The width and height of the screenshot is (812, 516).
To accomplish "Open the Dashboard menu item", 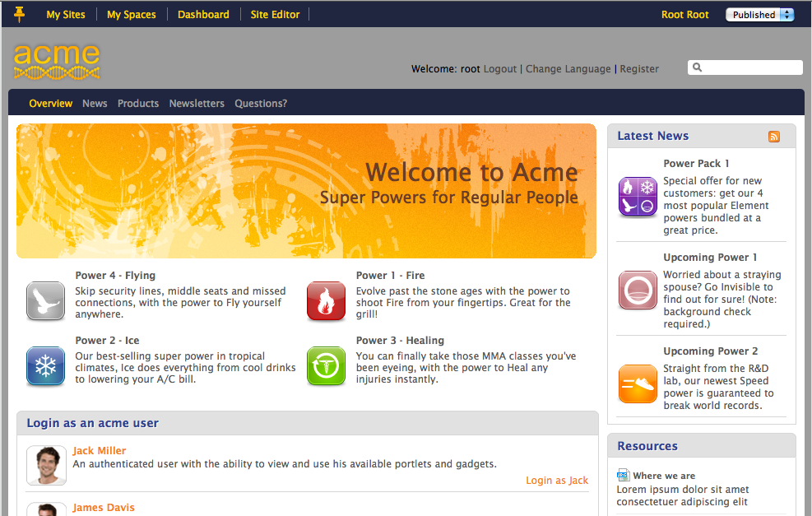I will tap(203, 15).
